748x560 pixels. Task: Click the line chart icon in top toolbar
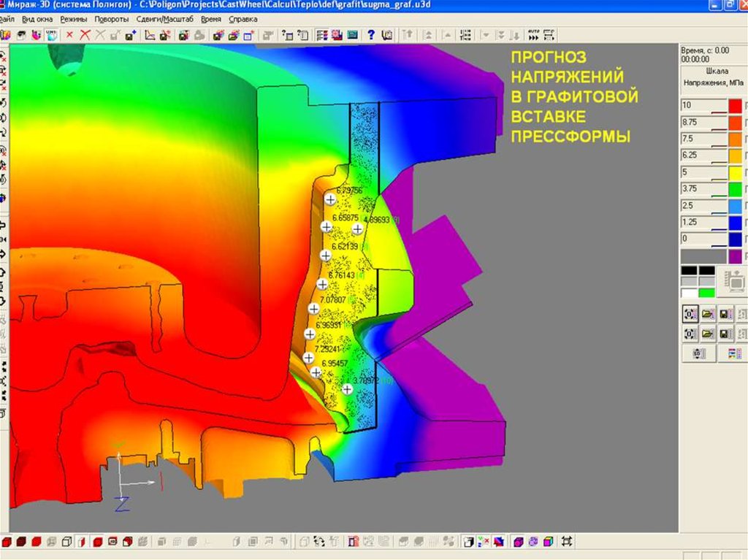150,34
